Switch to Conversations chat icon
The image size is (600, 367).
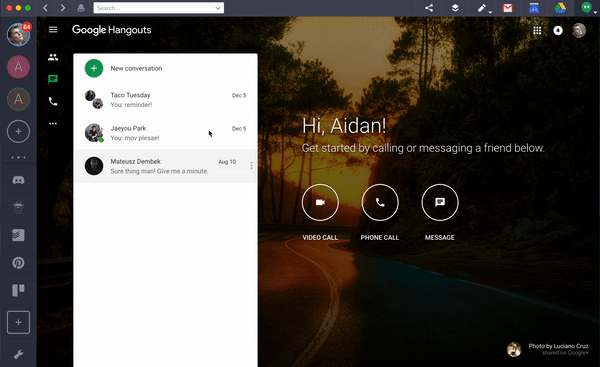click(x=53, y=79)
